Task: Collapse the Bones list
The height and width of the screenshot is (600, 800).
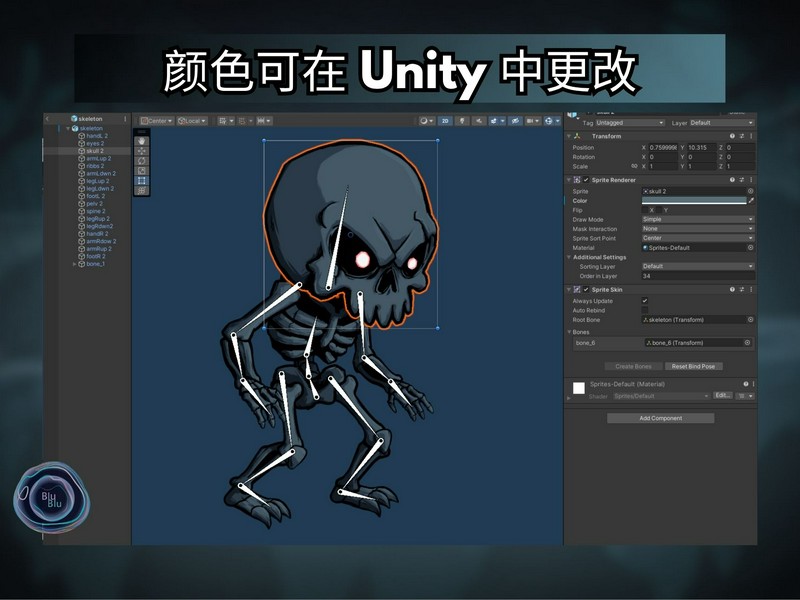Action: [569, 332]
